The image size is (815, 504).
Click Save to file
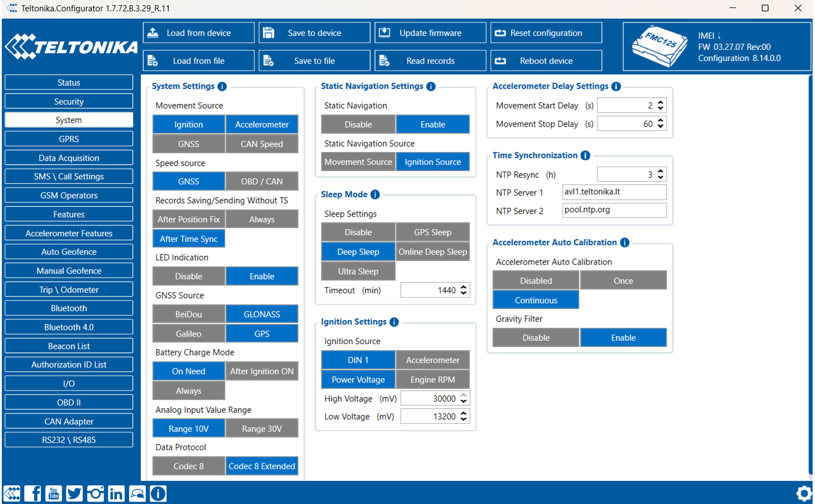[x=314, y=61]
